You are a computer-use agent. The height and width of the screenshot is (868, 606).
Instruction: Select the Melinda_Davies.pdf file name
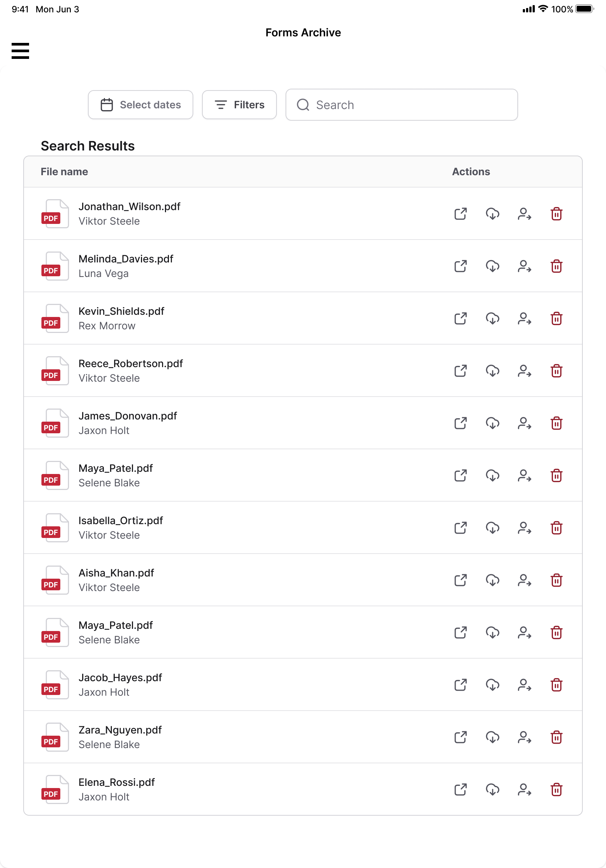pyautogui.click(x=126, y=259)
